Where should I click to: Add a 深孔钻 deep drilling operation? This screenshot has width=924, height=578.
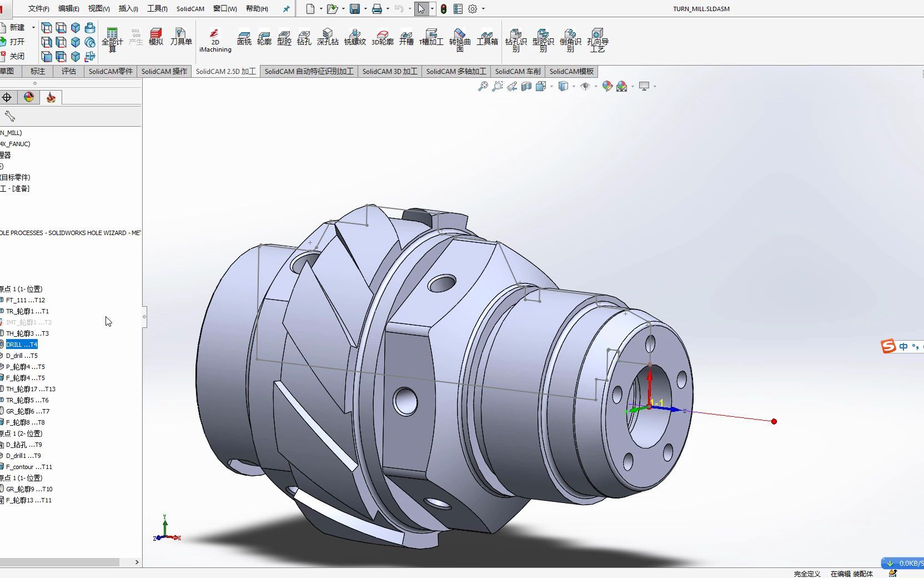pyautogui.click(x=328, y=37)
